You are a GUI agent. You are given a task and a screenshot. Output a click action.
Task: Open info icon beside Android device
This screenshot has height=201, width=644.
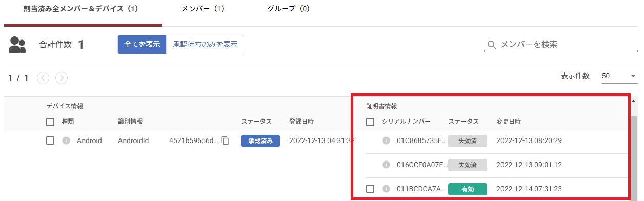click(x=66, y=140)
